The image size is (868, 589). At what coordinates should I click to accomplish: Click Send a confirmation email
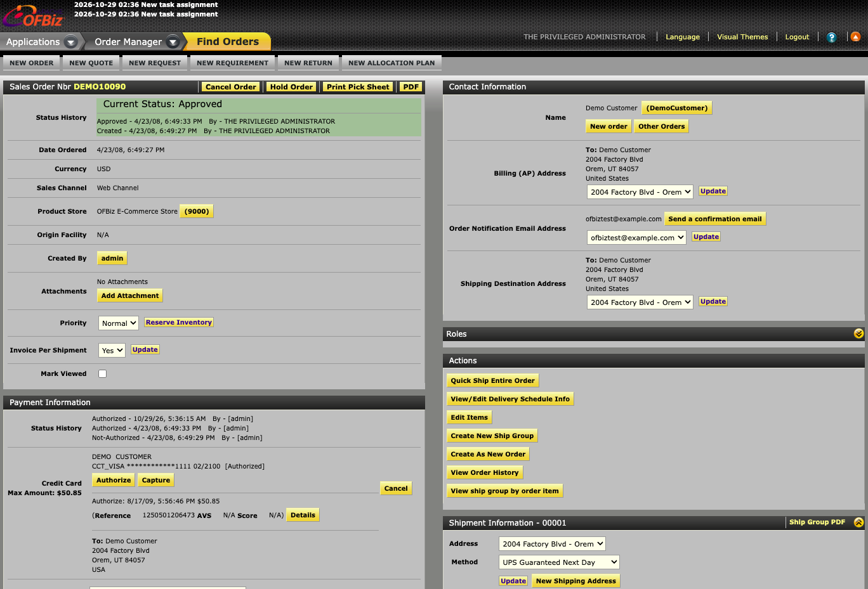click(715, 219)
